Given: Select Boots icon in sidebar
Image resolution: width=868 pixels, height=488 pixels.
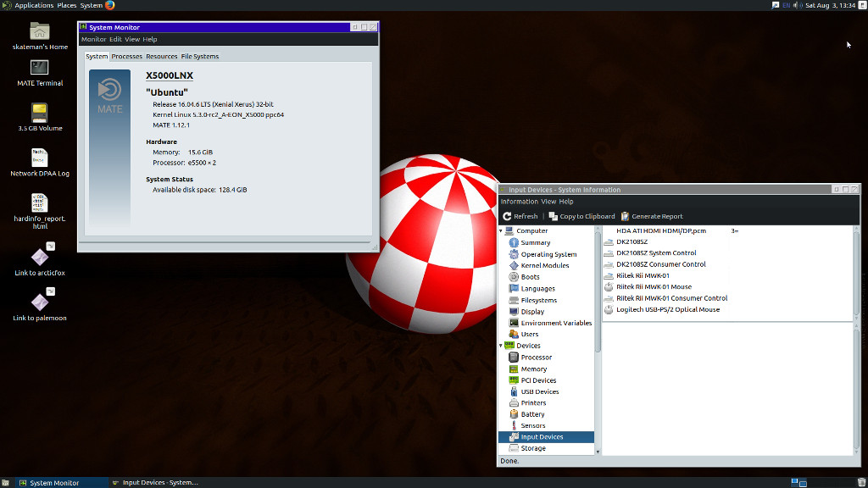Looking at the screenshot, I should [x=514, y=277].
